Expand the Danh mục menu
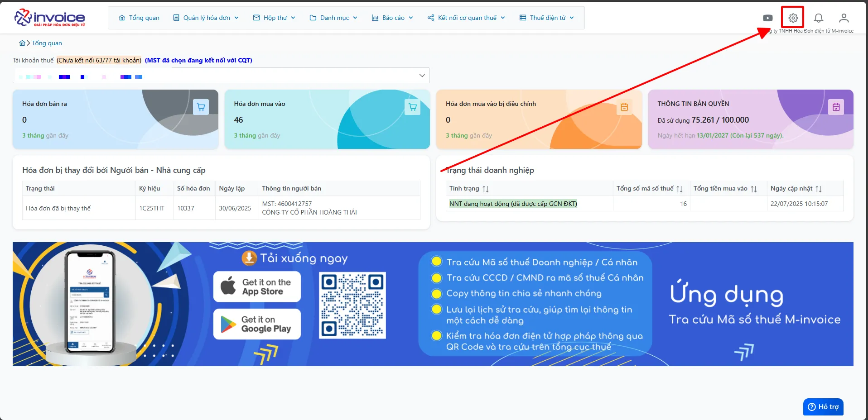Image resolution: width=868 pixels, height=420 pixels. tap(333, 18)
